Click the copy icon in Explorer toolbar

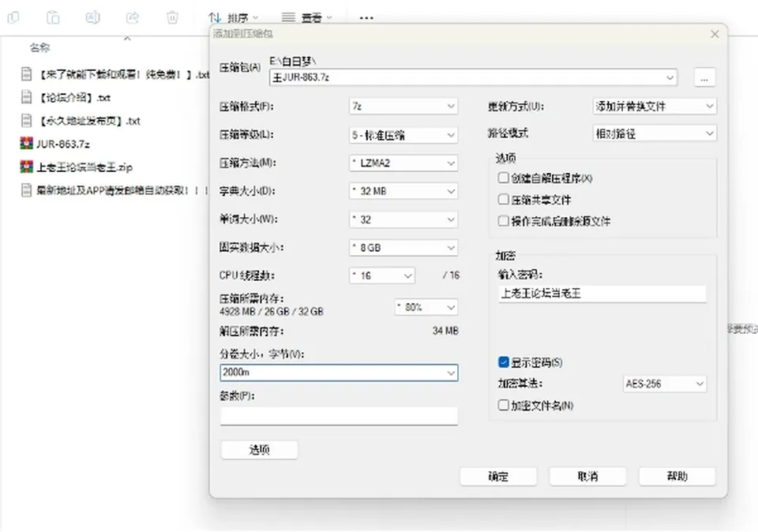(13, 18)
